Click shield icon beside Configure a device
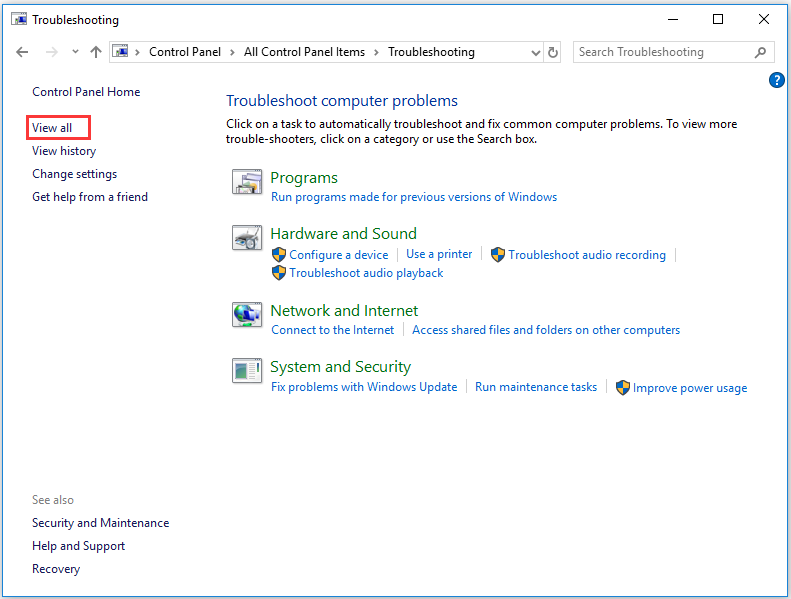The height and width of the screenshot is (599, 791). 279,255
